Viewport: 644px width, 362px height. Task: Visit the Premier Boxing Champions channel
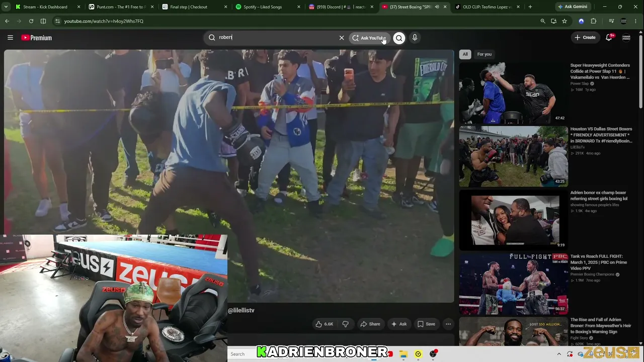[592, 275]
